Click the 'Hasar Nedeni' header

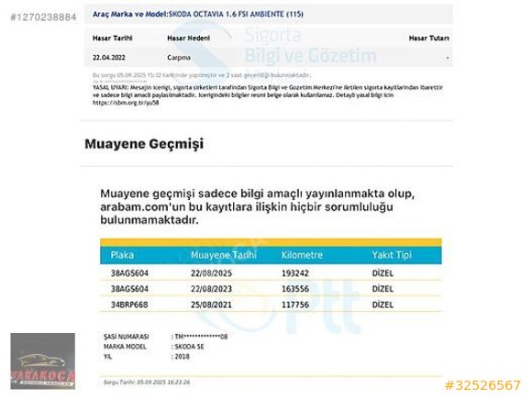pos(188,38)
